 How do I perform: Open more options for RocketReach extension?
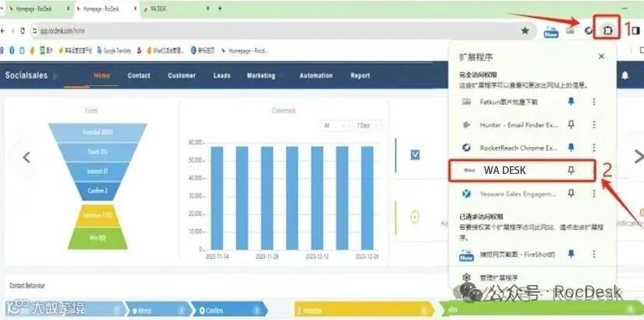(594, 148)
